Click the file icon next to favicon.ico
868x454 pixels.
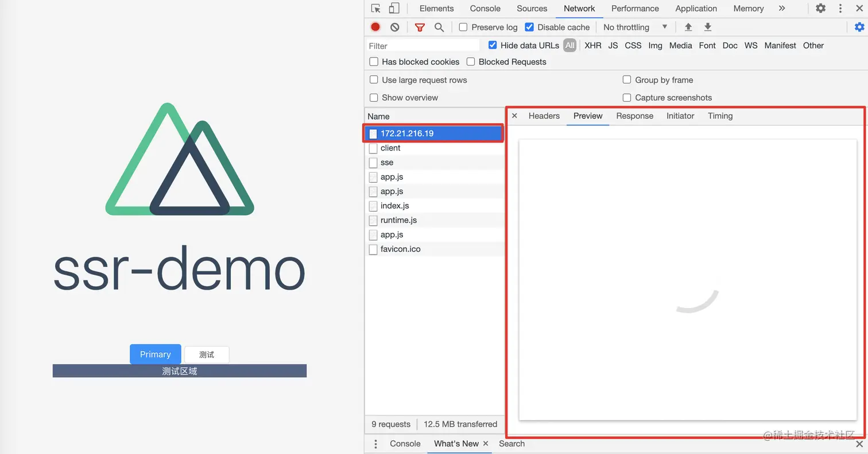(x=373, y=249)
